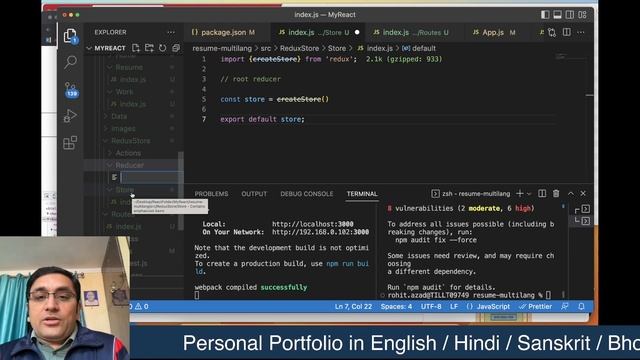The width and height of the screenshot is (640, 360).
Task: Split the editor to the right
Action: (x=567, y=32)
